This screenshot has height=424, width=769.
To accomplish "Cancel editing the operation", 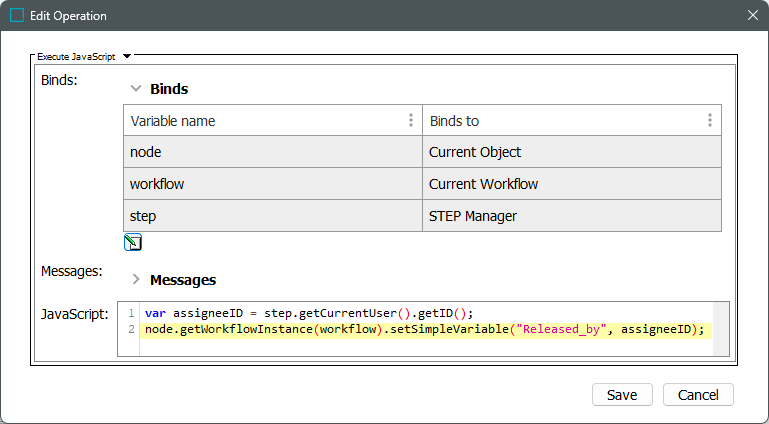I will [x=698, y=395].
